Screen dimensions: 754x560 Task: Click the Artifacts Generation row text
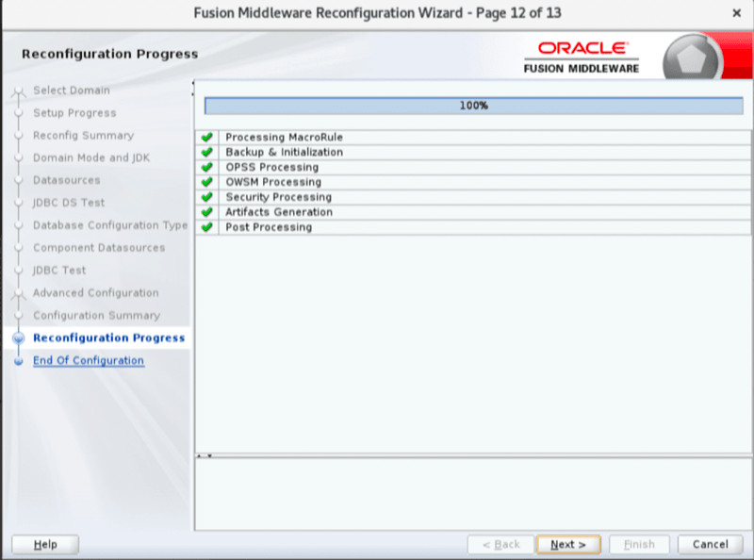click(279, 212)
